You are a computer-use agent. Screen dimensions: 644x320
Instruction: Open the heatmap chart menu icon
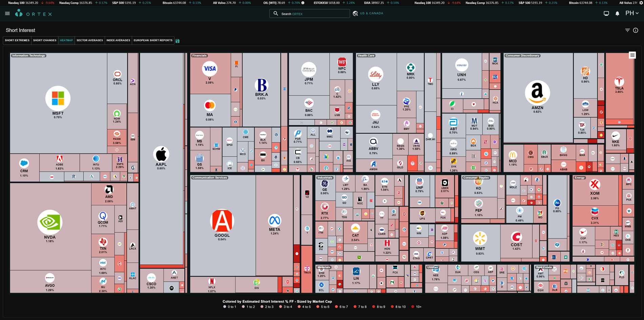tap(632, 55)
